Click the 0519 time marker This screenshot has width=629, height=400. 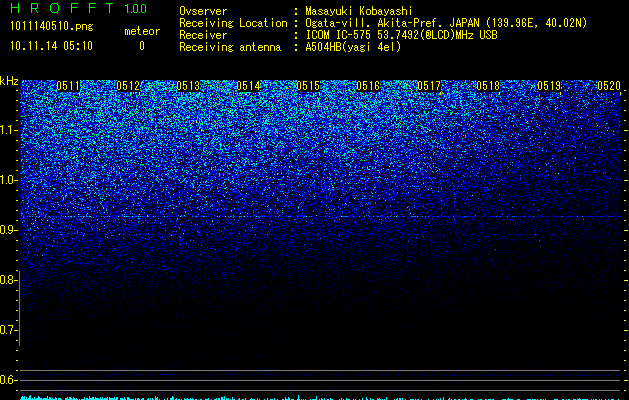[549, 86]
